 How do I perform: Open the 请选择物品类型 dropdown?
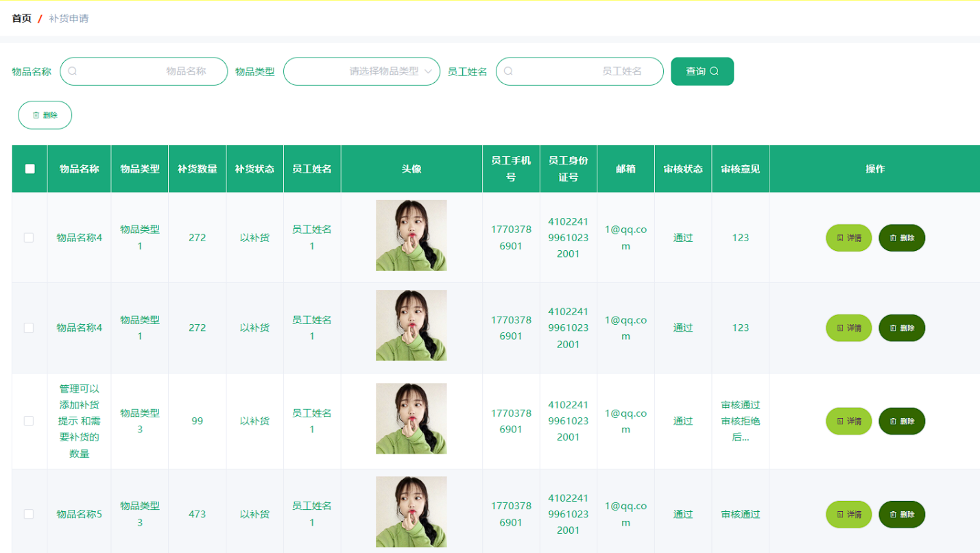(x=361, y=71)
